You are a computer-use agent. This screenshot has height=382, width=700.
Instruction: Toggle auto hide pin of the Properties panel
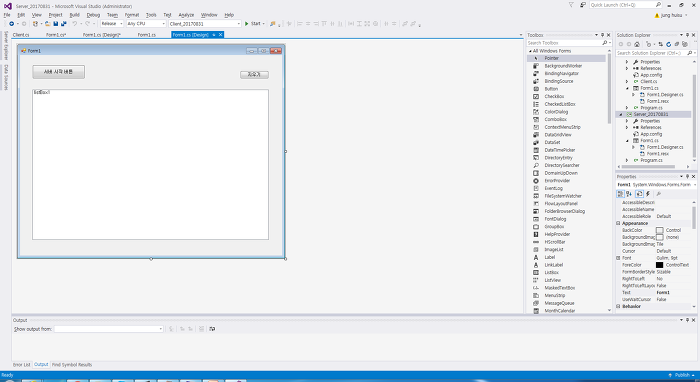pyautogui.click(x=688, y=177)
